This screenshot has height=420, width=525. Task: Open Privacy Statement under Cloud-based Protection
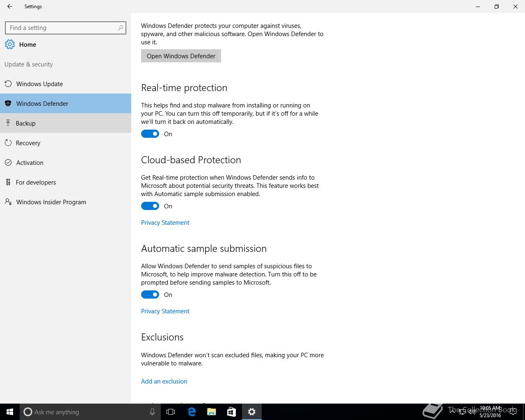pos(165,222)
